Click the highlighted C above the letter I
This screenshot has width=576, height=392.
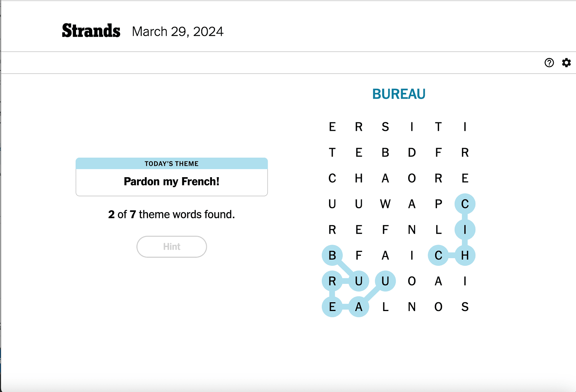(x=465, y=204)
